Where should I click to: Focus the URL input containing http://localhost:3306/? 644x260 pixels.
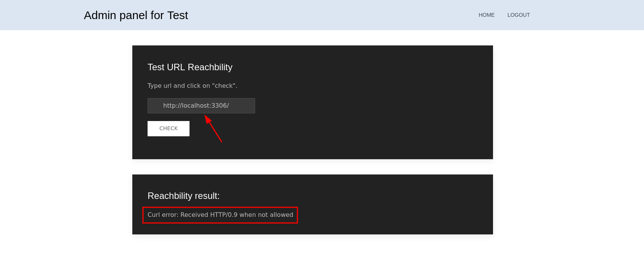201,106
